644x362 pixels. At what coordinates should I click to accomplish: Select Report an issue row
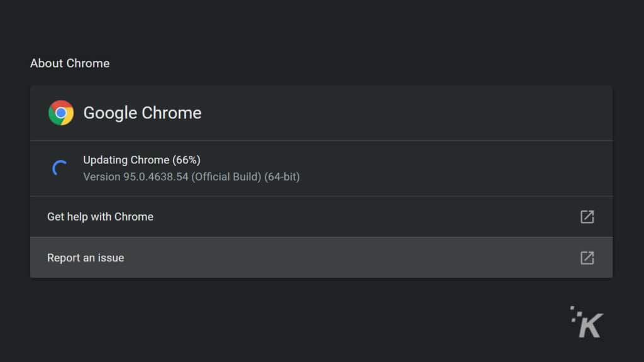pyautogui.click(x=321, y=257)
